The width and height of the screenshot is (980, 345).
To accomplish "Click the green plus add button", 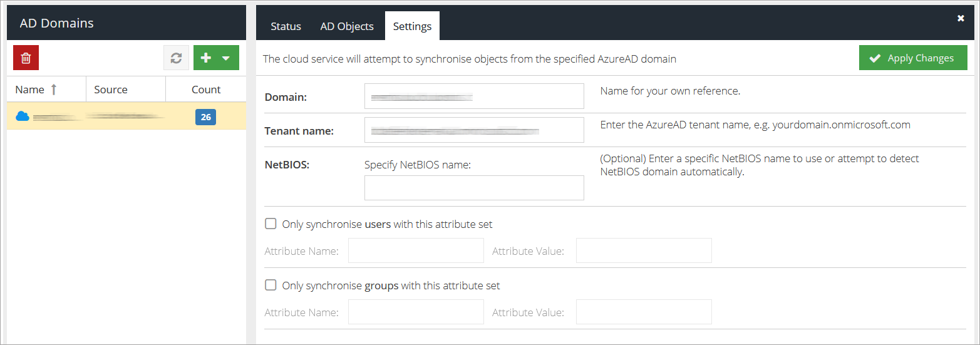I will click(207, 58).
